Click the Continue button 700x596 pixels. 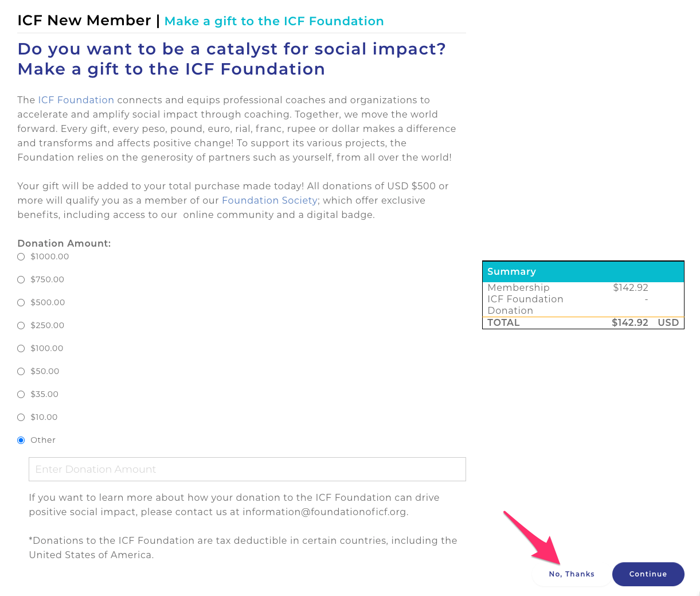coord(648,574)
